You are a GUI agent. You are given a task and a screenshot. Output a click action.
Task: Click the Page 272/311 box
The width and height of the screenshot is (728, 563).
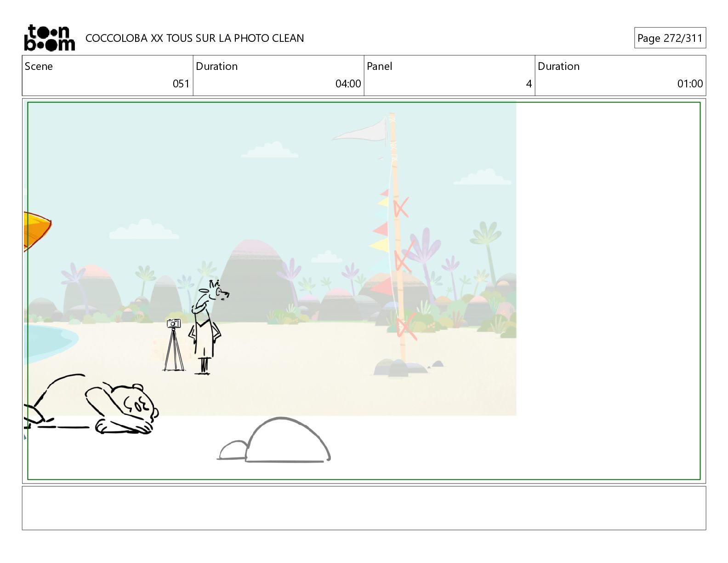point(670,38)
